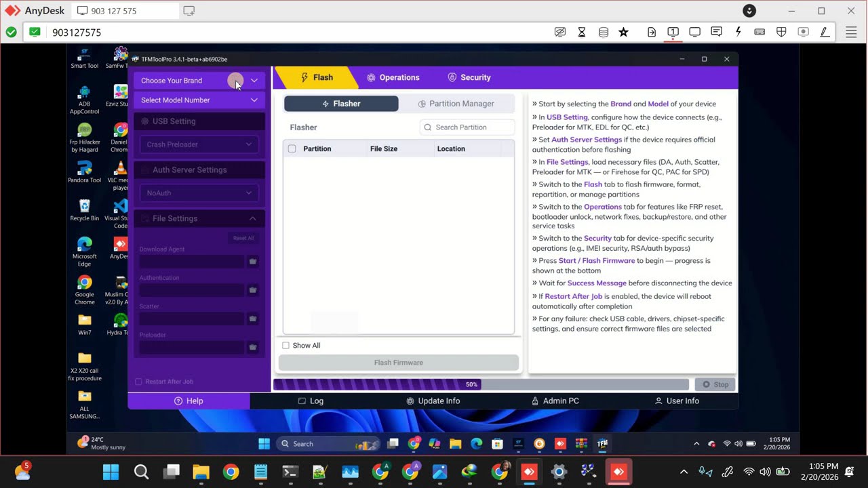Open the AnyDesk hamburger main menu

pyautogui.click(x=851, y=32)
